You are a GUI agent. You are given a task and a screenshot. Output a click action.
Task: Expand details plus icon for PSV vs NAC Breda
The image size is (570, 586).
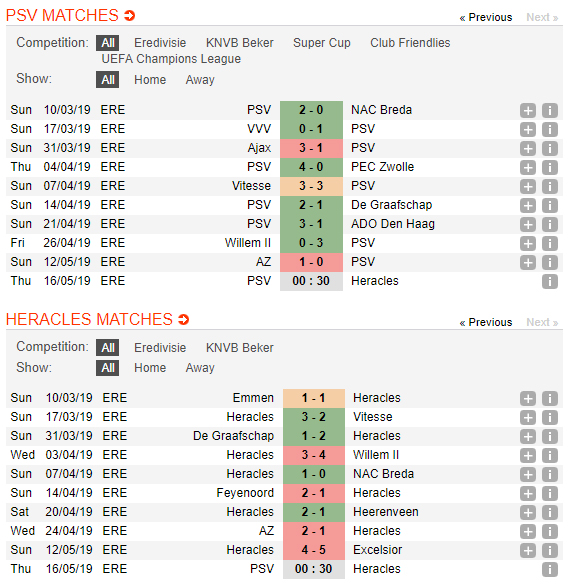[x=528, y=110]
